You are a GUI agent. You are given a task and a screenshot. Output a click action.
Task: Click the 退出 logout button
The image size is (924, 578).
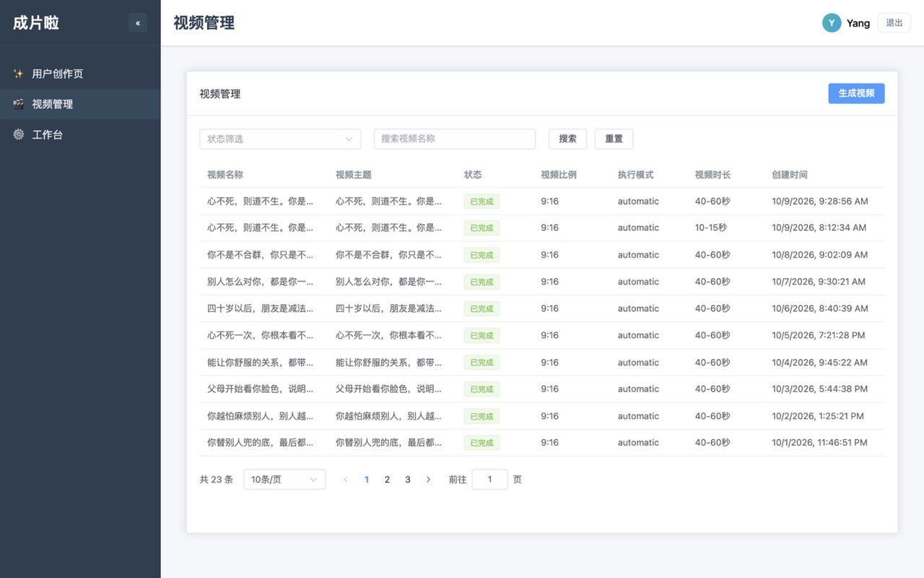(x=894, y=23)
